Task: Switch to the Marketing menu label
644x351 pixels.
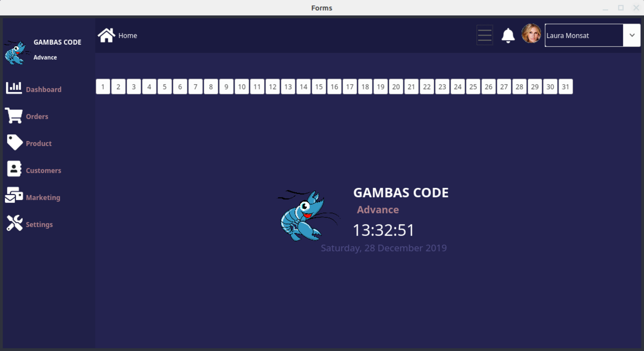Action: [43, 197]
